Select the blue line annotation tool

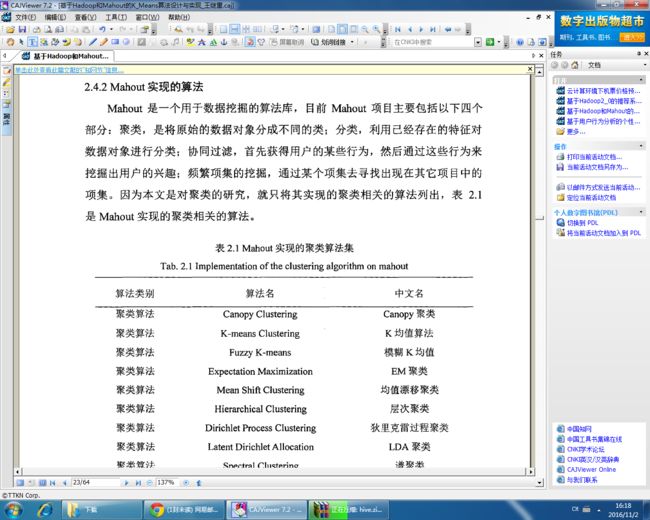[x=93, y=42]
